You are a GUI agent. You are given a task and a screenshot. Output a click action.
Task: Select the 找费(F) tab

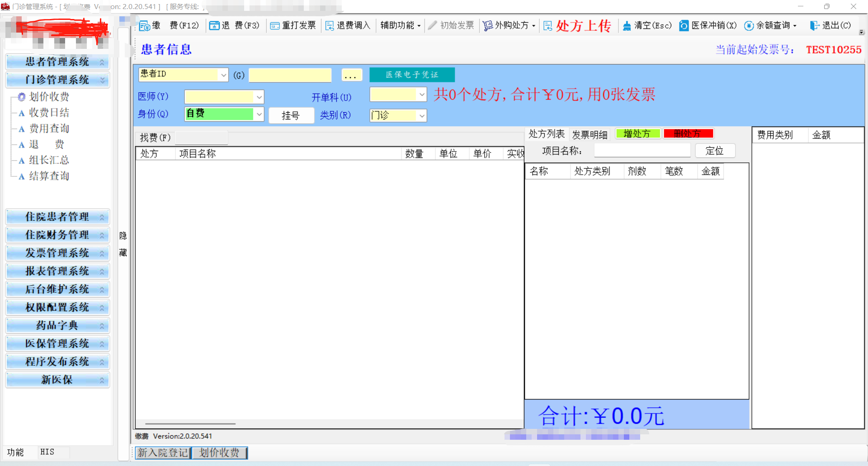pos(155,138)
